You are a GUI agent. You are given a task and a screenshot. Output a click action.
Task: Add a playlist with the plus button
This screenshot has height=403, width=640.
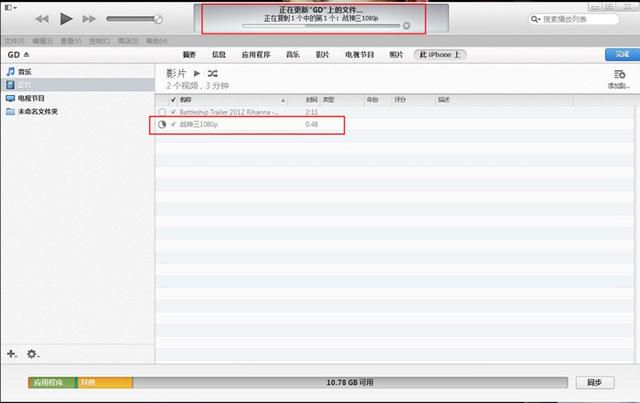(11, 354)
